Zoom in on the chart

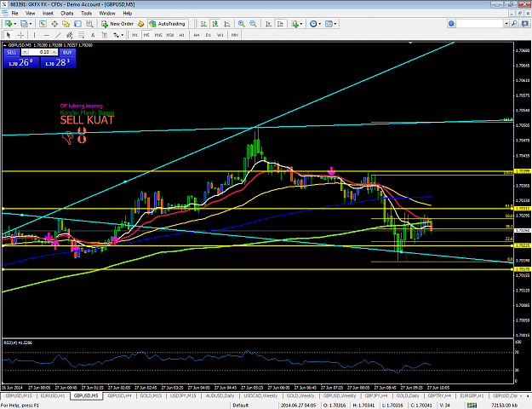tap(241, 24)
